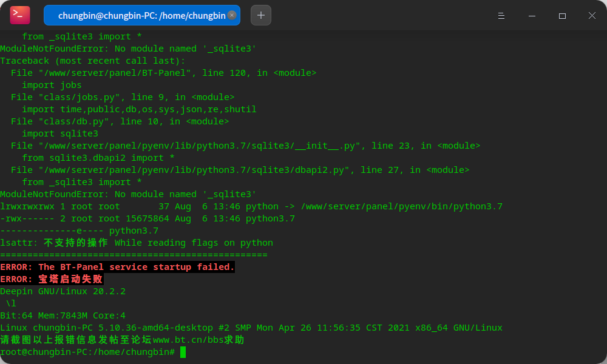
Task: Click the highlighted BT-Panel startup failed error
Action: point(117,267)
